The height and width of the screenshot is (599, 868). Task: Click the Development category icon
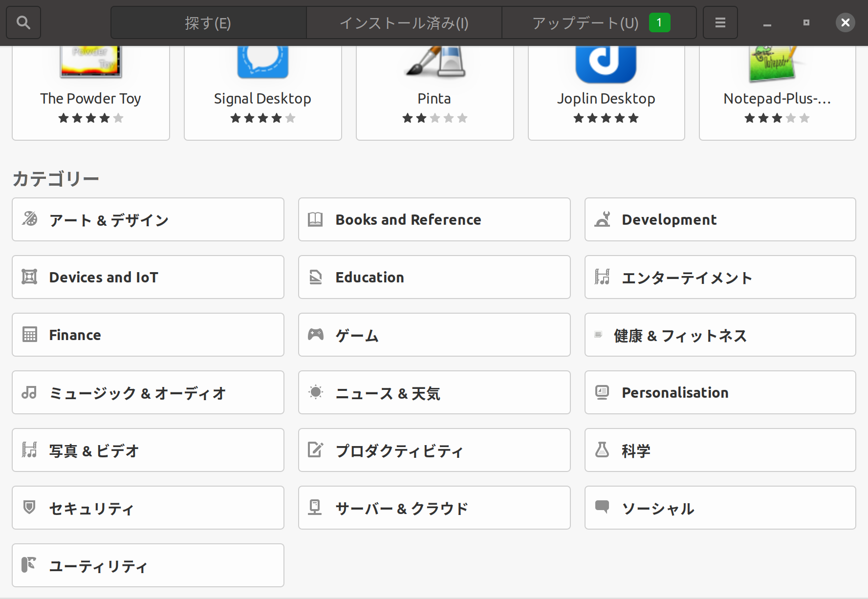click(x=602, y=219)
